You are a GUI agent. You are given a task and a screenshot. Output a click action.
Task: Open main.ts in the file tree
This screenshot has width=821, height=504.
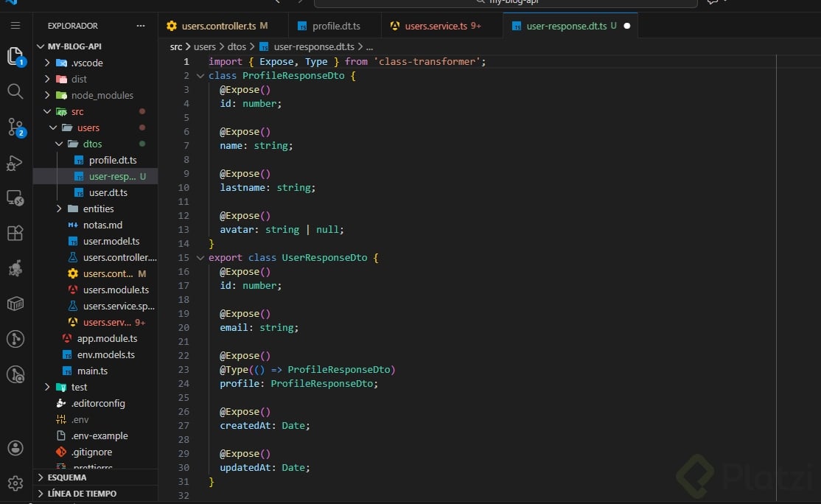[95, 371]
